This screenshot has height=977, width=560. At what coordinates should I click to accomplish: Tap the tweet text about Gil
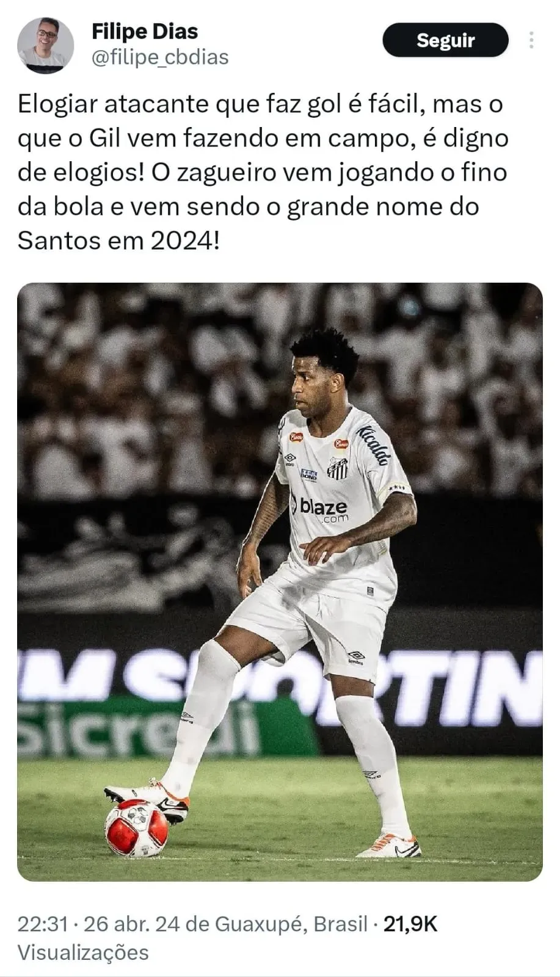[263, 172]
